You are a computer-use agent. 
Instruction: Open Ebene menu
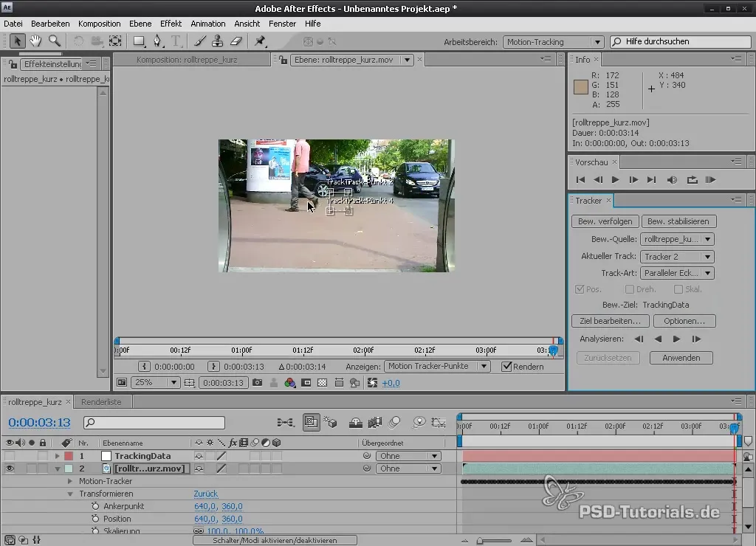pos(140,24)
